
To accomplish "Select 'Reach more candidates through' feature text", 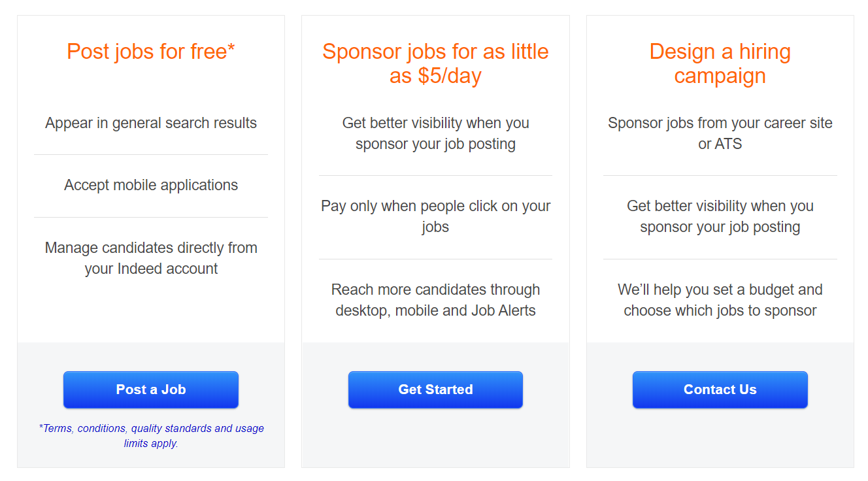I will pos(435,290).
